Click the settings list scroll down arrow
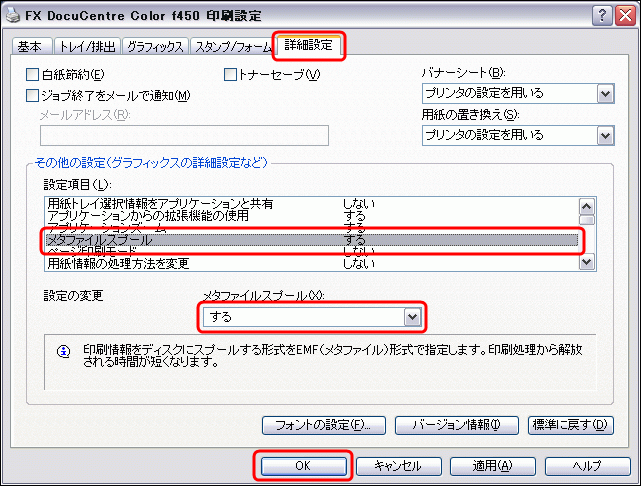Screen dimensions: 641x486 (587, 262)
